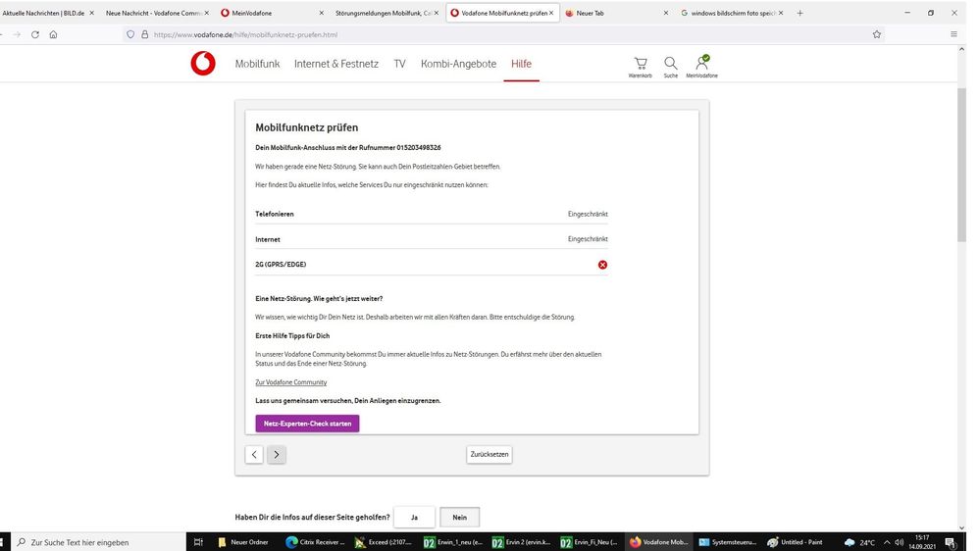The image size is (980, 551).
Task: Click the red error icon next to 2G (GPRS/EDGE)
Action: pyautogui.click(x=602, y=265)
